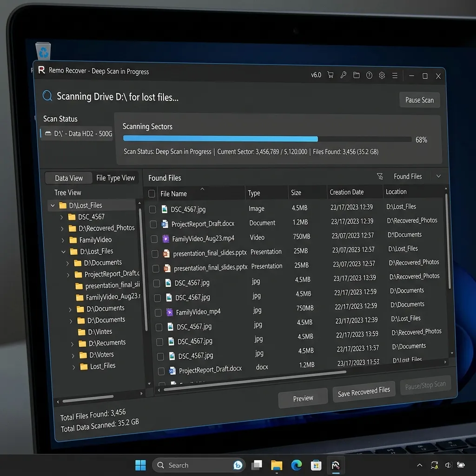Open the folder icon in title bar
Viewport: 476px width, 476px height.
point(357,75)
